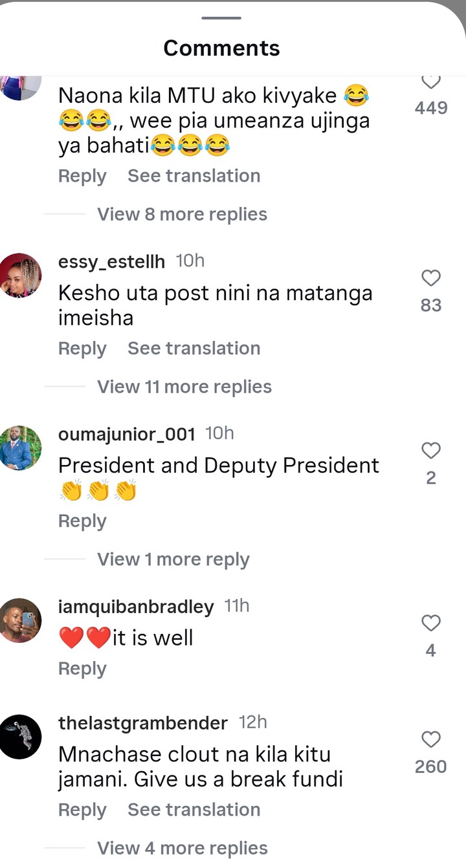Reply to thelastgrambender's comment
466x868 pixels.
(82, 810)
